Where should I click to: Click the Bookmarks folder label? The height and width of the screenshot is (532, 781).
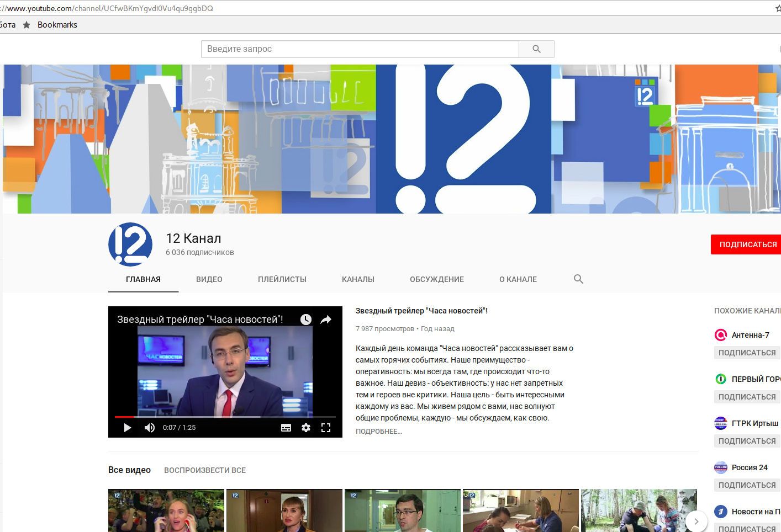tap(57, 25)
